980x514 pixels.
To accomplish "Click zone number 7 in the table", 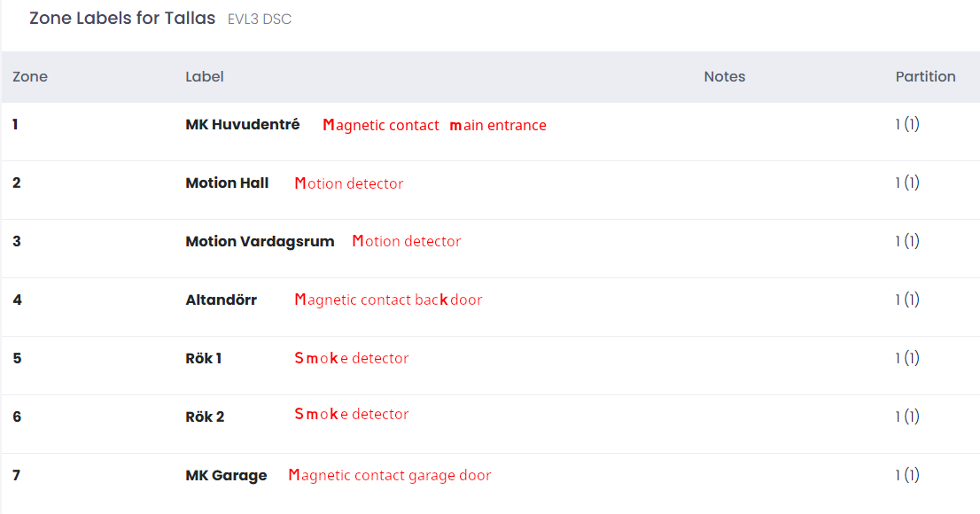I will coord(16,475).
